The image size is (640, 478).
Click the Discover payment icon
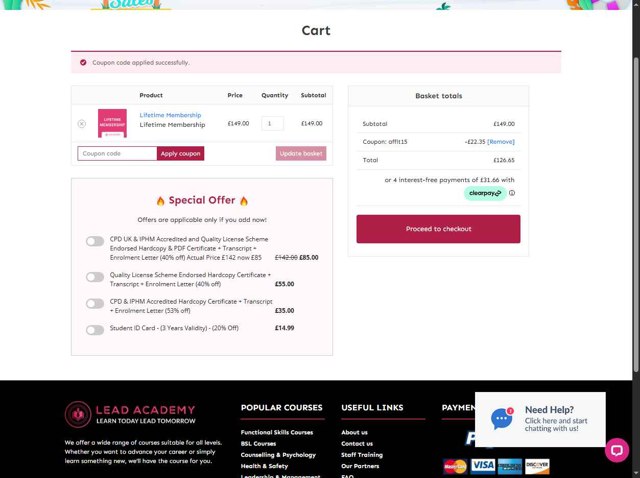(537, 466)
